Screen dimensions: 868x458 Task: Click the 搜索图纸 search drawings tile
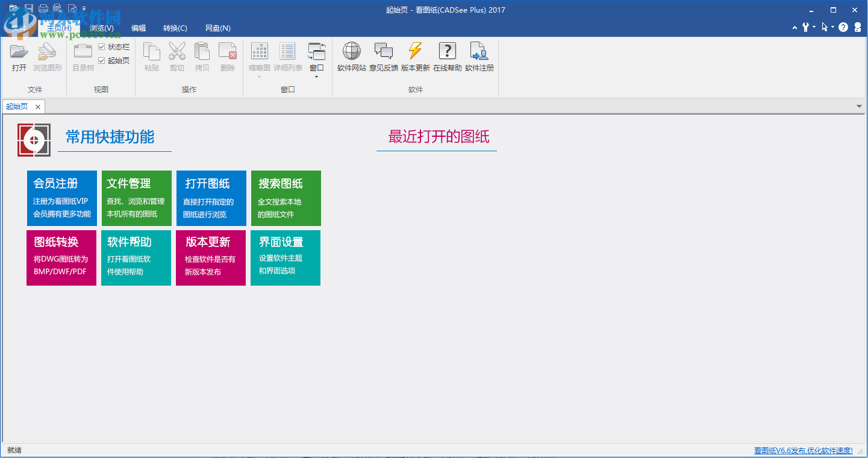coord(286,198)
